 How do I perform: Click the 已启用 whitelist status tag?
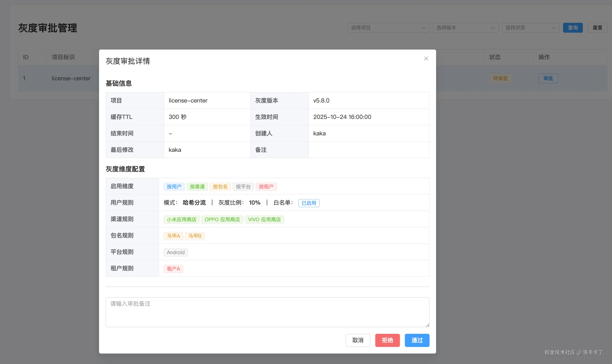pyautogui.click(x=308, y=203)
